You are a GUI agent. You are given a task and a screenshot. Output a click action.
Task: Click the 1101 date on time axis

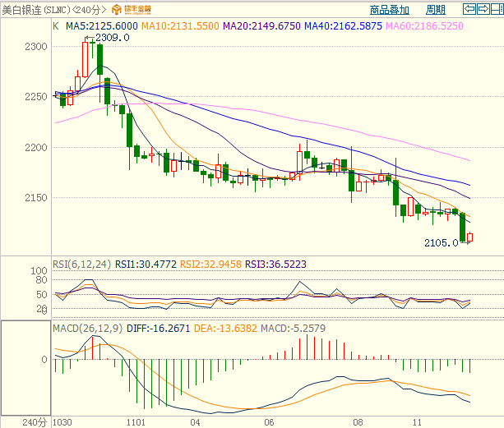(136, 421)
